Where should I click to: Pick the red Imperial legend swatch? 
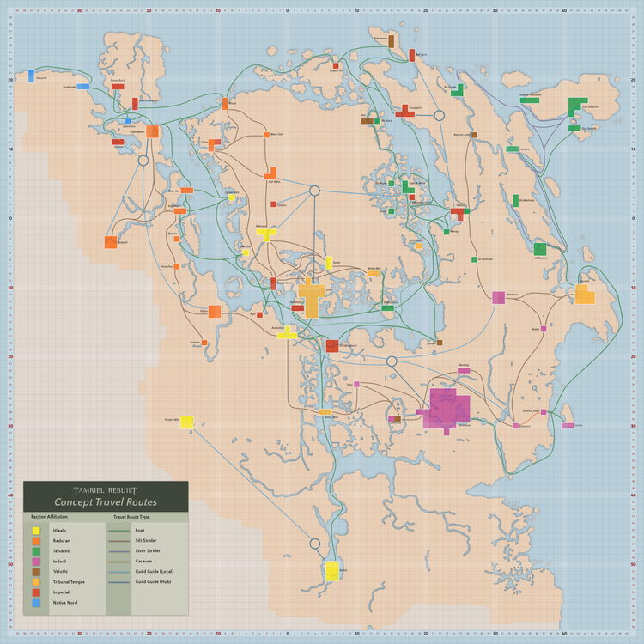[x=36, y=592]
